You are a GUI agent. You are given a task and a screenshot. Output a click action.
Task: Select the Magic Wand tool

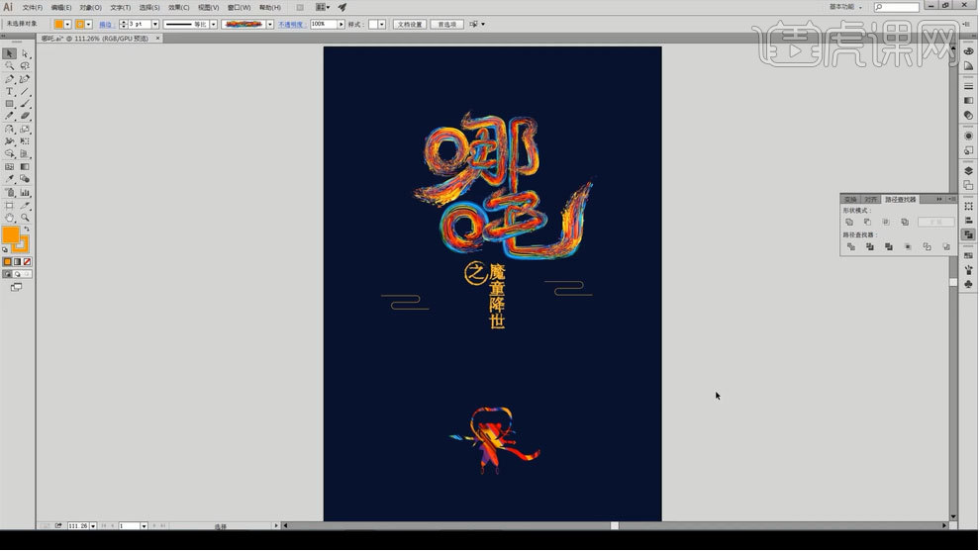[x=9, y=66]
